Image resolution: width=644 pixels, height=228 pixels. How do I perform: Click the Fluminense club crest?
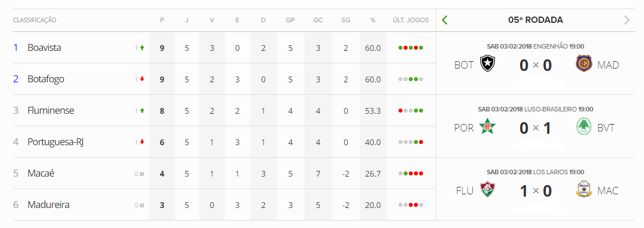488,190
